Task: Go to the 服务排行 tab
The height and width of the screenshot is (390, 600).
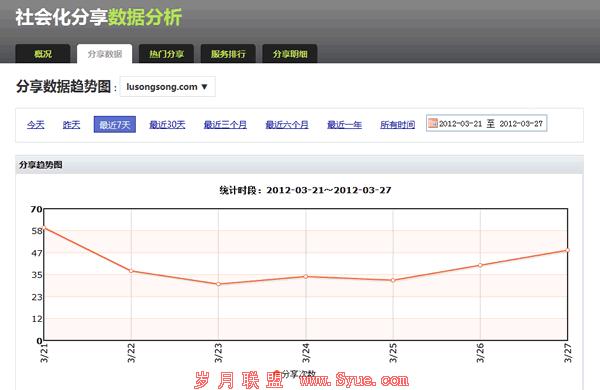Action: click(228, 54)
